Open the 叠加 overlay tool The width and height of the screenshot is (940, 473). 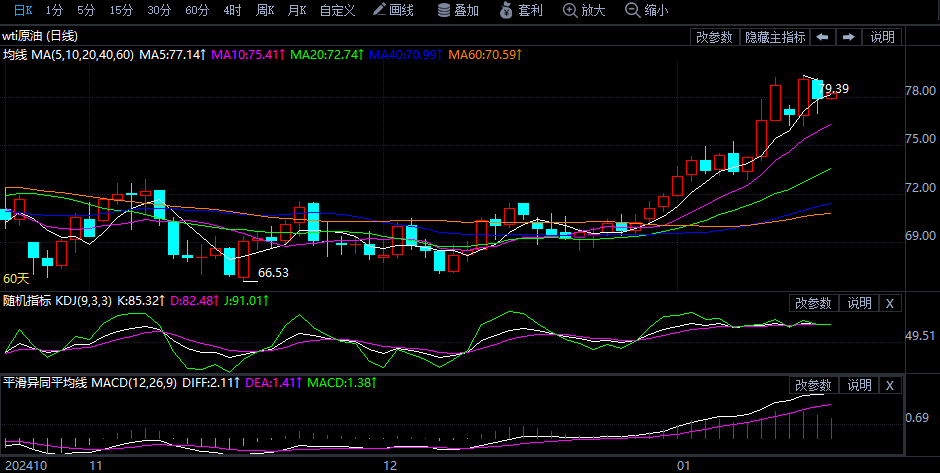pyautogui.click(x=458, y=11)
